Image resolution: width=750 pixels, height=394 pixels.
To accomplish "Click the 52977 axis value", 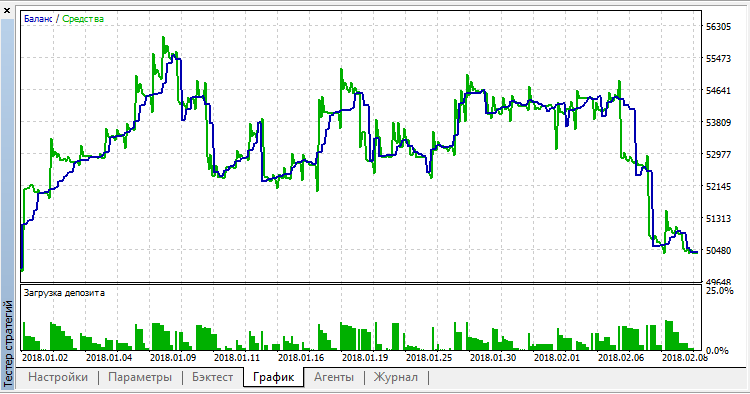I will point(718,154).
